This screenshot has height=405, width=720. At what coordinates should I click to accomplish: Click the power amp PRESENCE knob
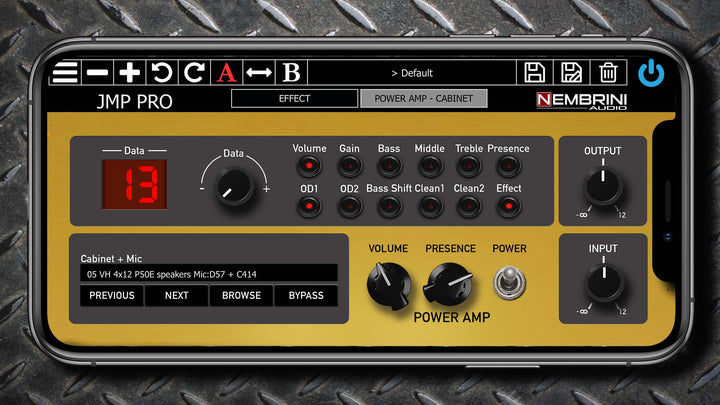pyautogui.click(x=448, y=285)
